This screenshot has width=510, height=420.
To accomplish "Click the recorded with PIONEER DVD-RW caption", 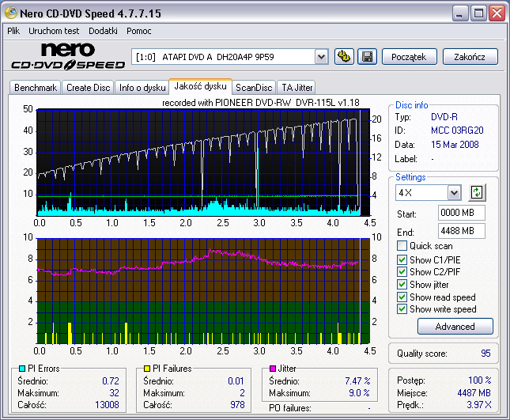I will pyautogui.click(x=261, y=103).
